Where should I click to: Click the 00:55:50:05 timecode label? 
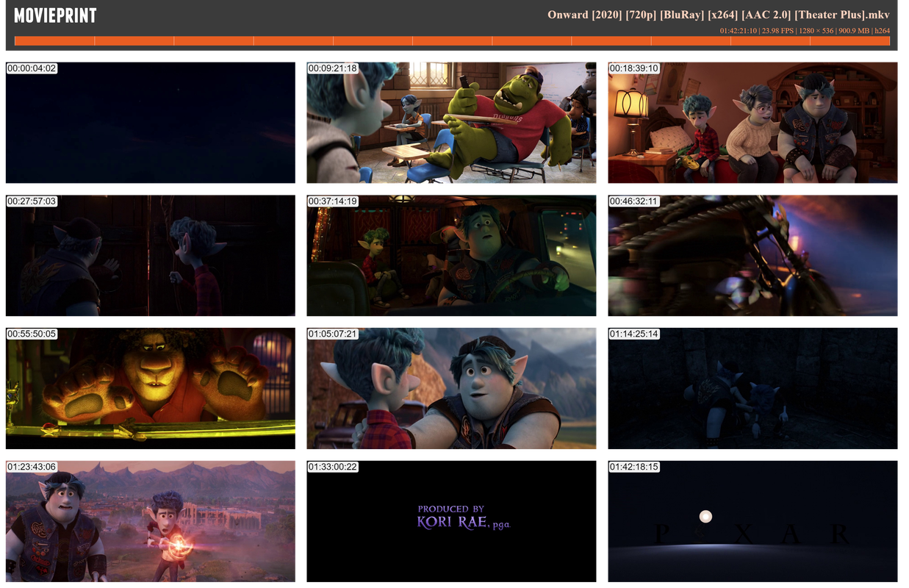click(32, 334)
